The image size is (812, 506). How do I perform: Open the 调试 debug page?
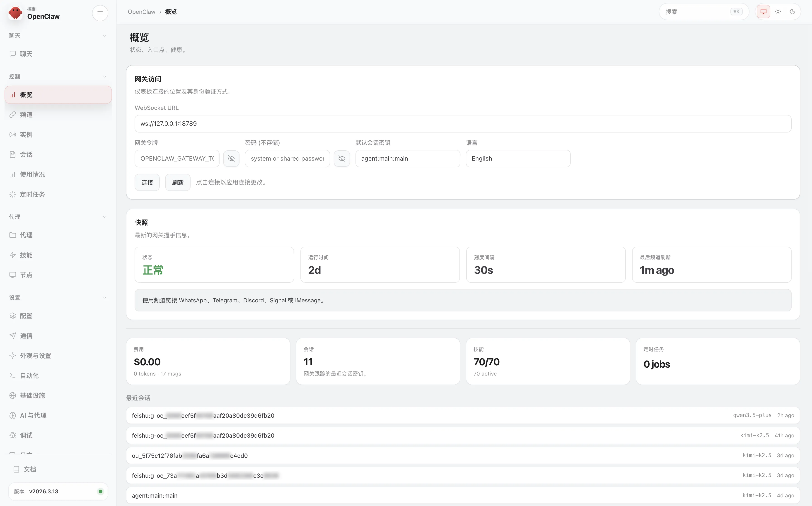26,435
